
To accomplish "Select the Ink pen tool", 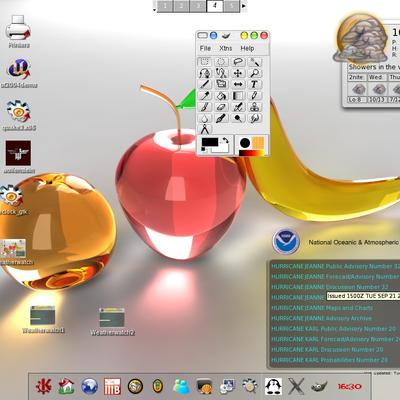I will pos(221,118).
